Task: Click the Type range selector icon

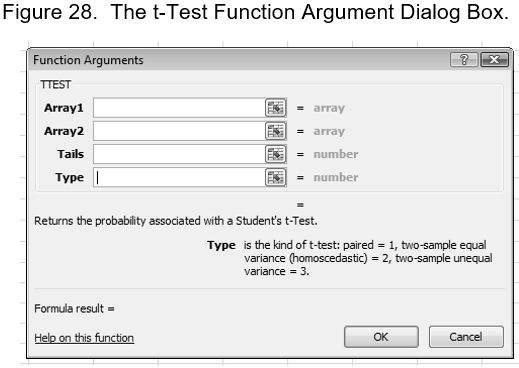Action: (x=276, y=177)
